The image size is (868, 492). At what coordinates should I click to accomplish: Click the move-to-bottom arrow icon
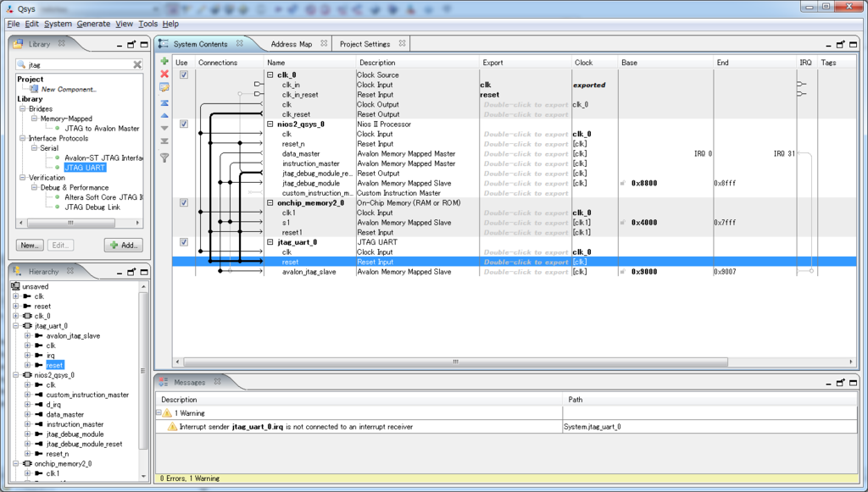[164, 141]
